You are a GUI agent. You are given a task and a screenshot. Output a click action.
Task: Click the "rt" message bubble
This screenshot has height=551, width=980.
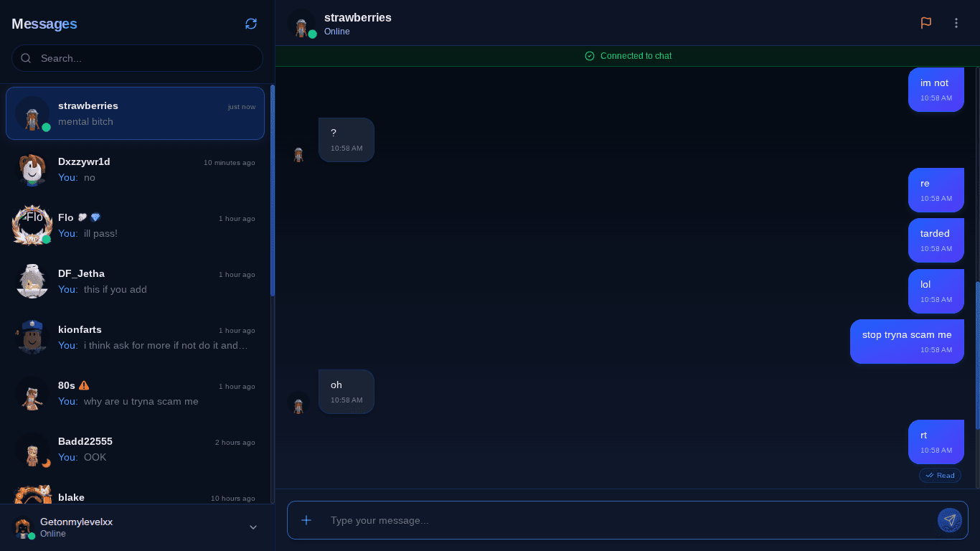pos(936,442)
